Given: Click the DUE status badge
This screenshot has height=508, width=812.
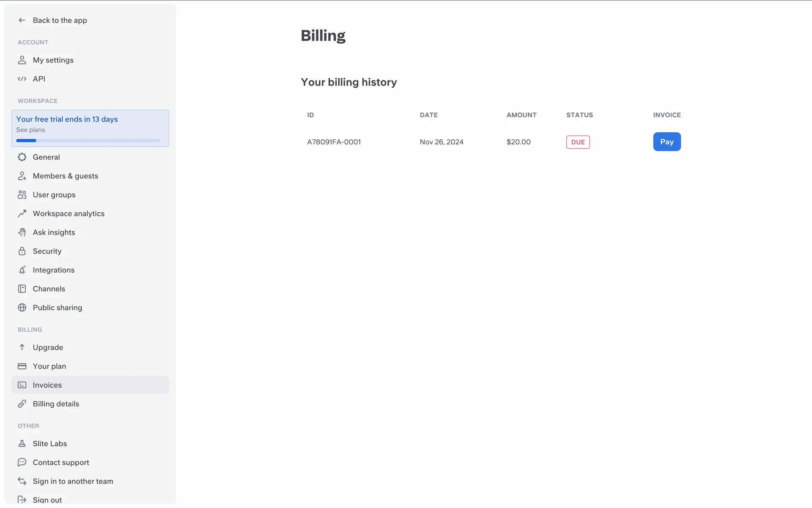Looking at the screenshot, I should [578, 142].
